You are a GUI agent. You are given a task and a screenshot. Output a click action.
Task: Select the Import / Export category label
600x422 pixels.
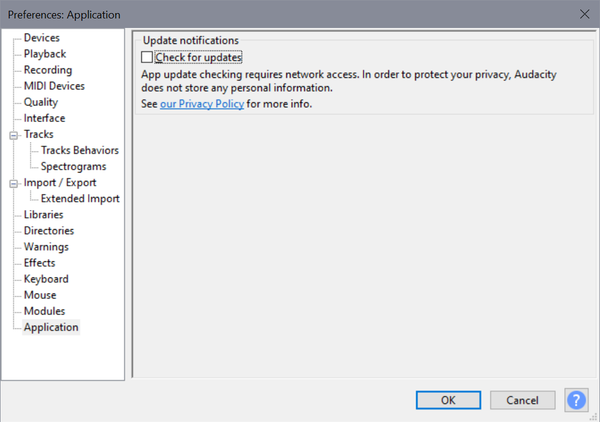click(x=60, y=182)
